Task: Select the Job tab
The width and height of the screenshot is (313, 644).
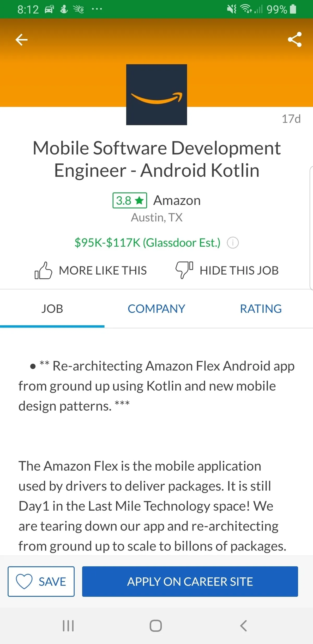Action: [x=52, y=309]
